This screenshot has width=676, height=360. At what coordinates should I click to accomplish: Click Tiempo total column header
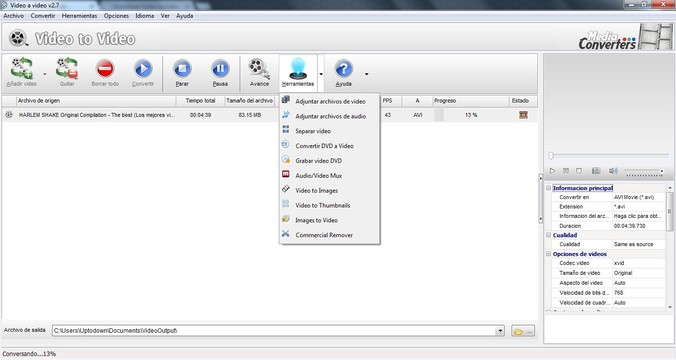pyautogui.click(x=200, y=101)
